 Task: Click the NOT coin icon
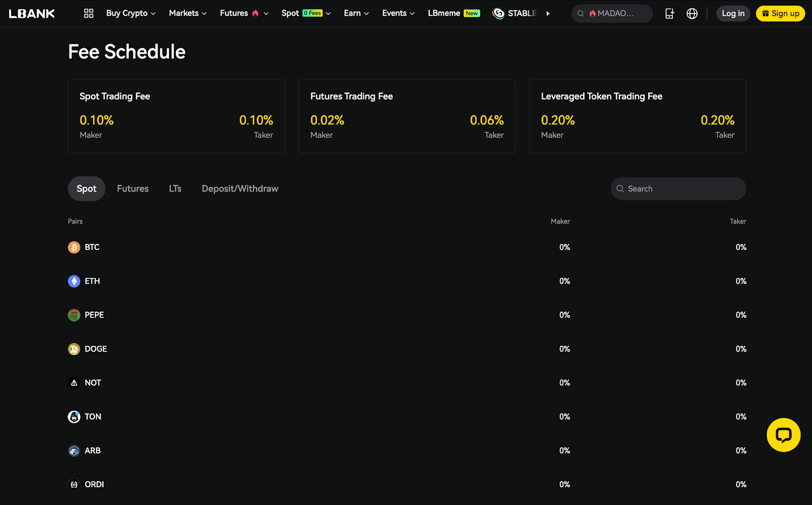point(74,383)
